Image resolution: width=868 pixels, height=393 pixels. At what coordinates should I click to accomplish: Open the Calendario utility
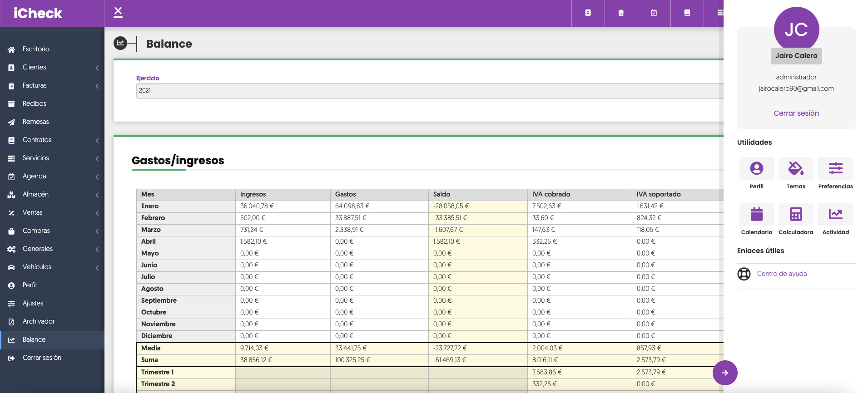tap(756, 215)
